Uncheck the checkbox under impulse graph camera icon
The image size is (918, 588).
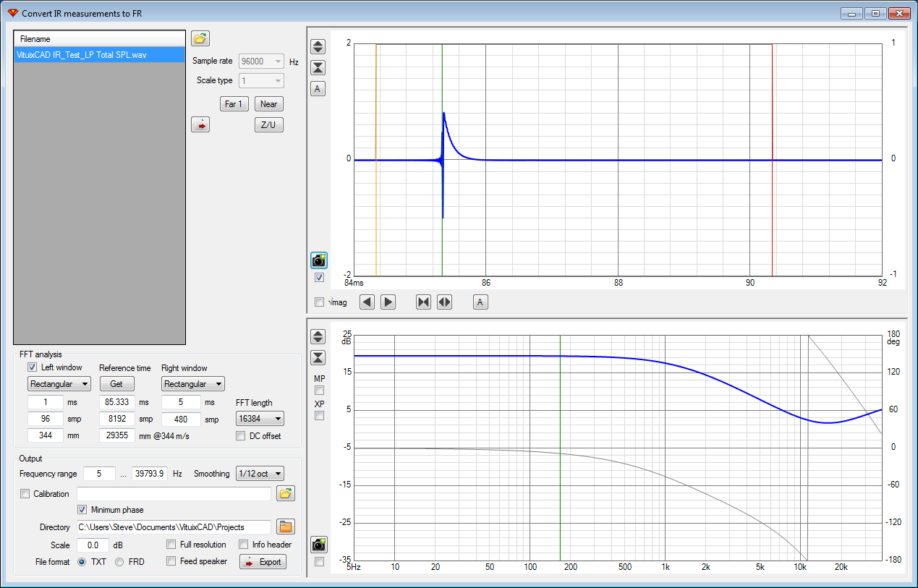pos(319,277)
